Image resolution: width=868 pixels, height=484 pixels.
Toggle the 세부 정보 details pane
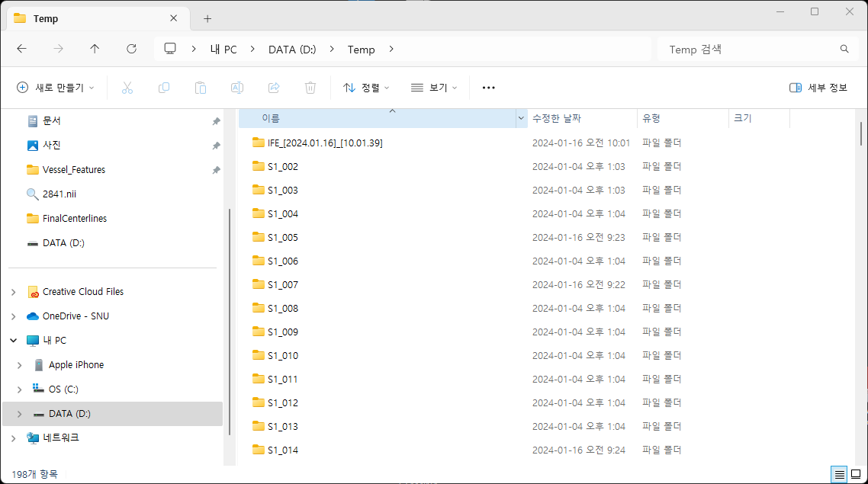click(x=818, y=88)
